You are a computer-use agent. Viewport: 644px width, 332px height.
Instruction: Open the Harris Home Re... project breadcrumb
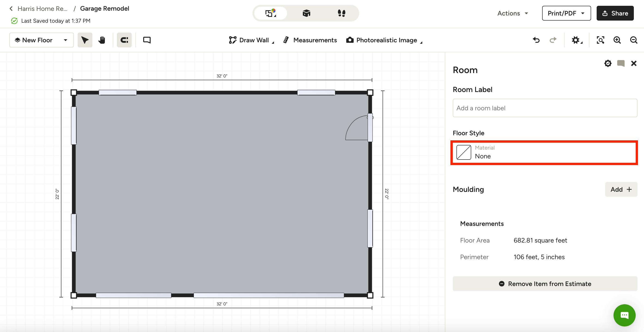click(x=43, y=9)
